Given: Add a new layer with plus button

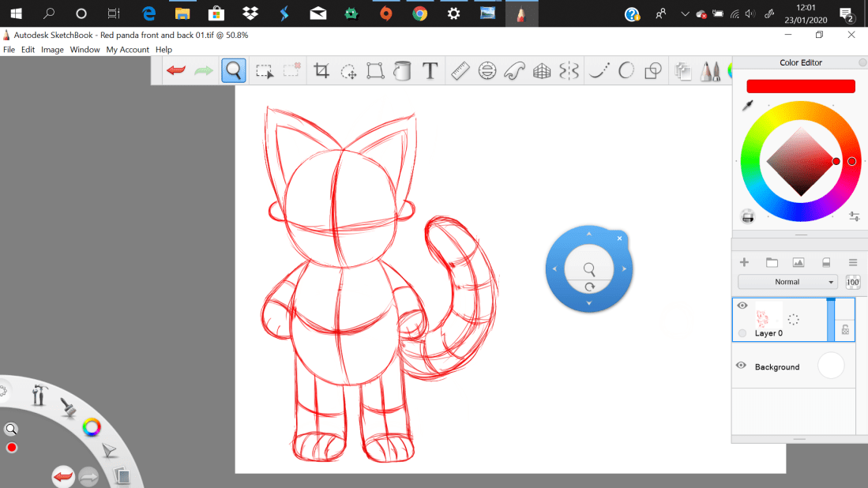Looking at the screenshot, I should coord(744,262).
